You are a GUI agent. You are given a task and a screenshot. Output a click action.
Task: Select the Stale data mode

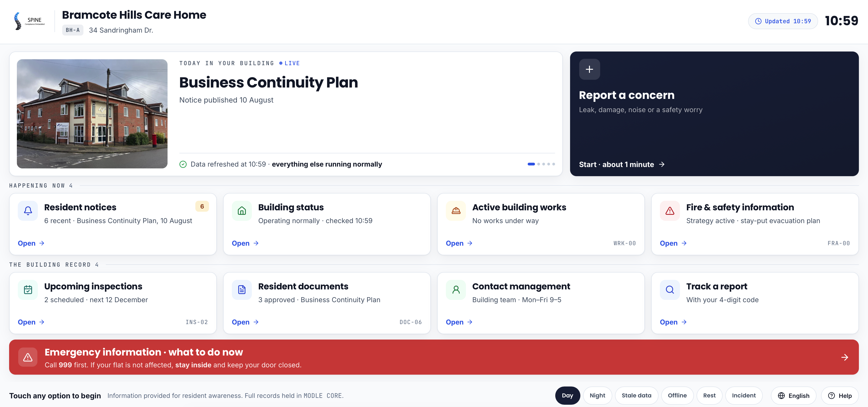(x=636, y=396)
